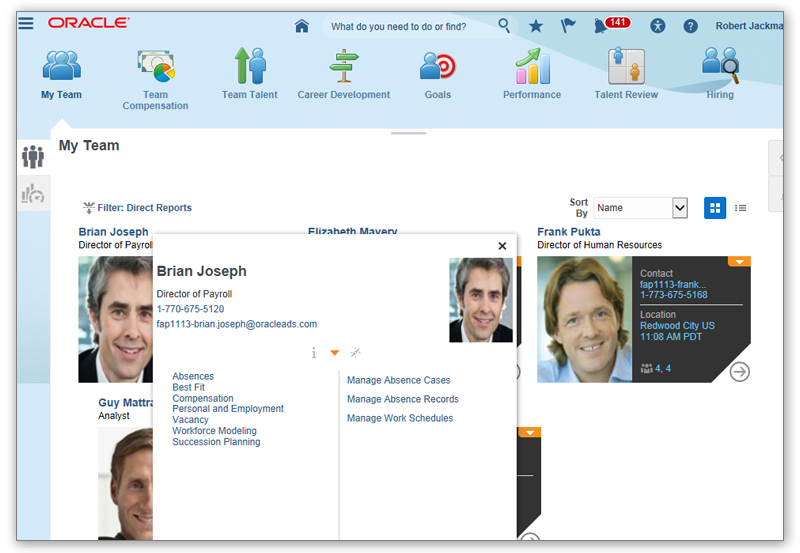Click the pin icon in popup

(355, 353)
